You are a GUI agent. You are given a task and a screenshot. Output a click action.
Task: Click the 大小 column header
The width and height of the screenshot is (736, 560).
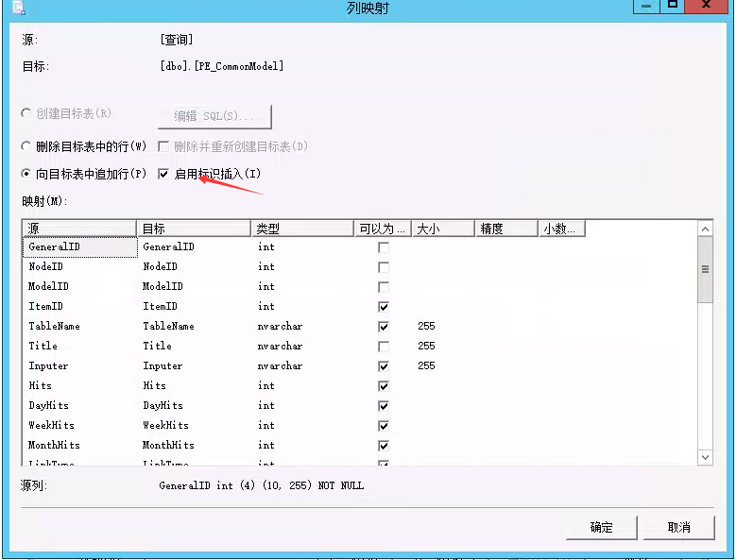(442, 229)
